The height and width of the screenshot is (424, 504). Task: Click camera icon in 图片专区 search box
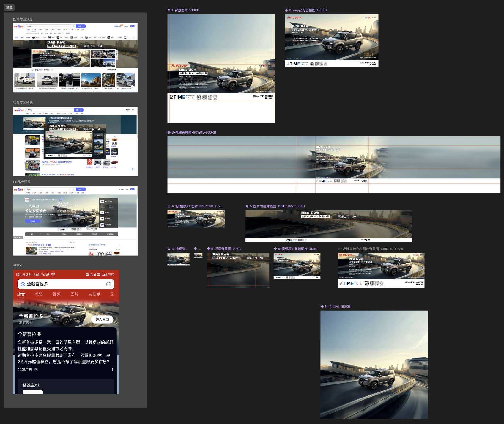coord(73,26)
